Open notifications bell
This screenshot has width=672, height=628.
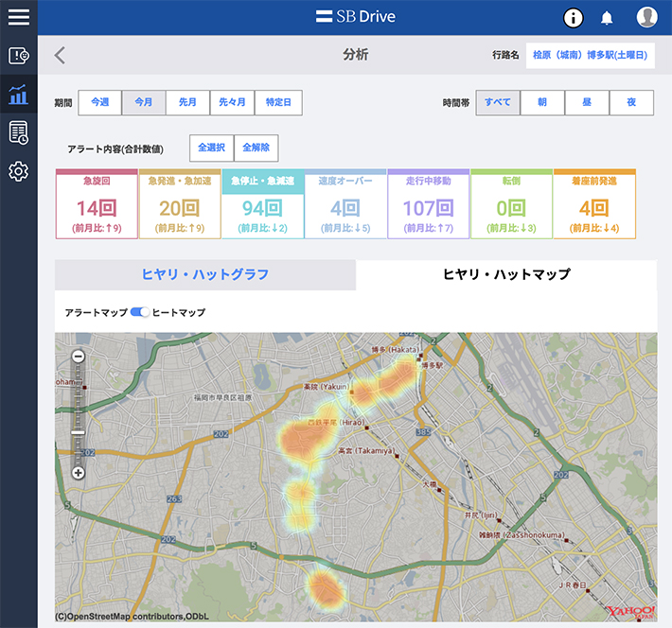pos(607,17)
